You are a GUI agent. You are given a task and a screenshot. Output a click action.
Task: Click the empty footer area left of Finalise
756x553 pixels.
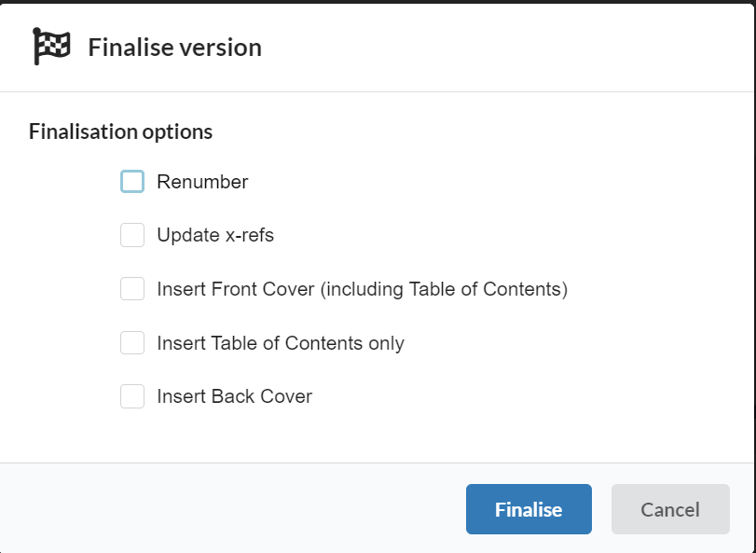tap(231, 508)
